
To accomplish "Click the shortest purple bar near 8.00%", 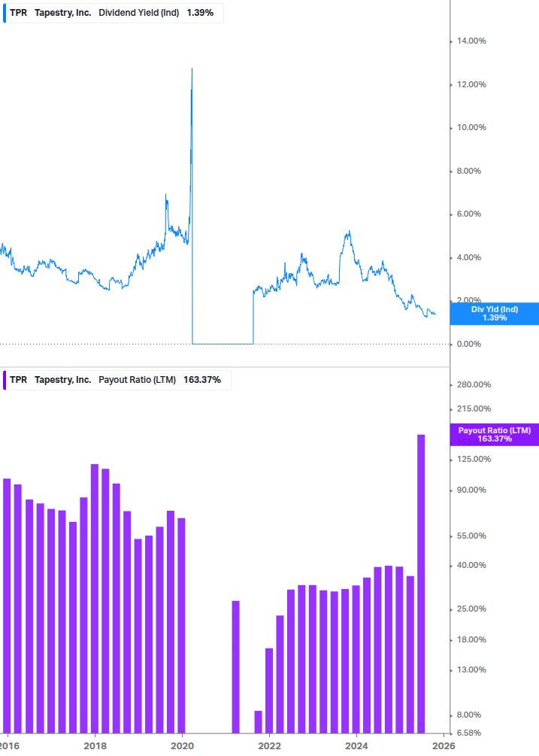I will click(258, 721).
